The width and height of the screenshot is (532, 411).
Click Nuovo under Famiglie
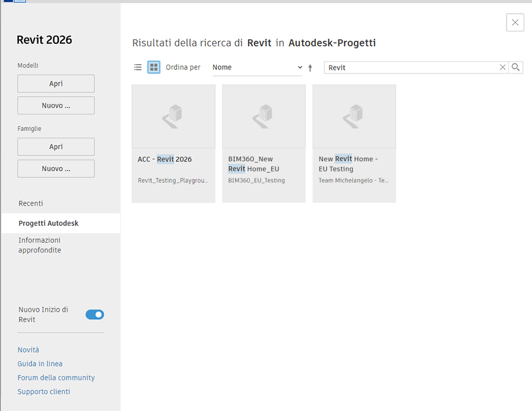56,168
